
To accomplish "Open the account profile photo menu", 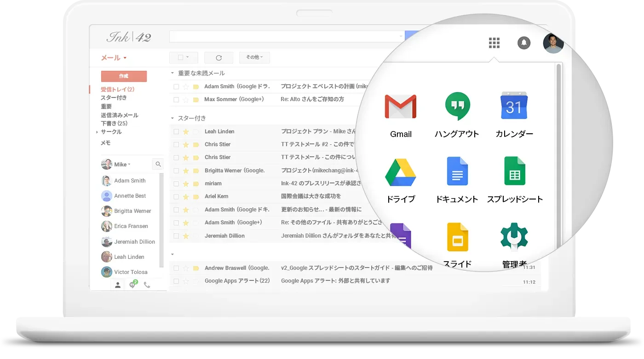I will [553, 43].
